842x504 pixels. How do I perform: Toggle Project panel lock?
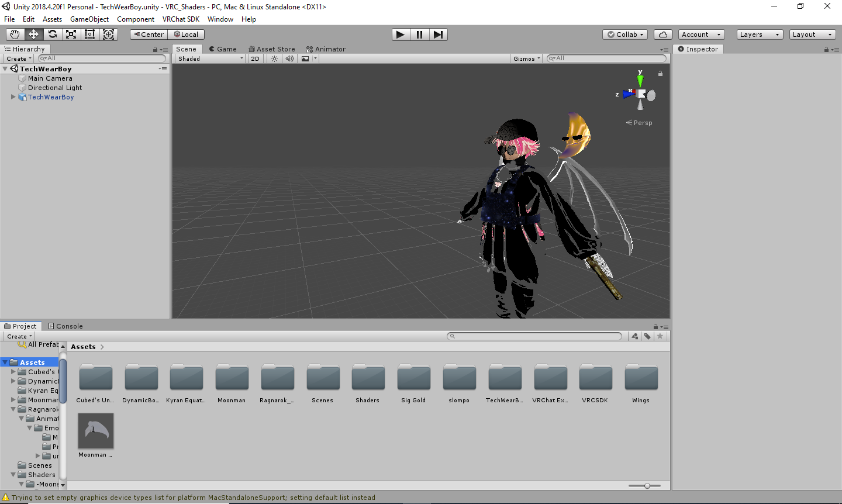(x=656, y=327)
